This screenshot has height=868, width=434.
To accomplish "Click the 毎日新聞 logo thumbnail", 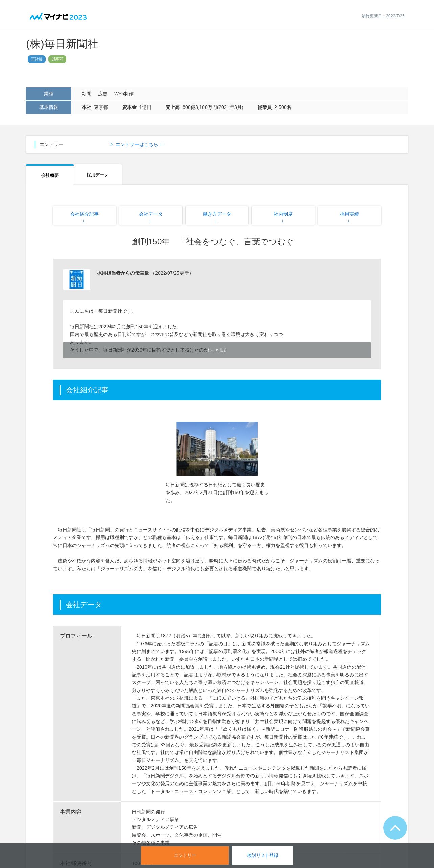I will click(76, 279).
